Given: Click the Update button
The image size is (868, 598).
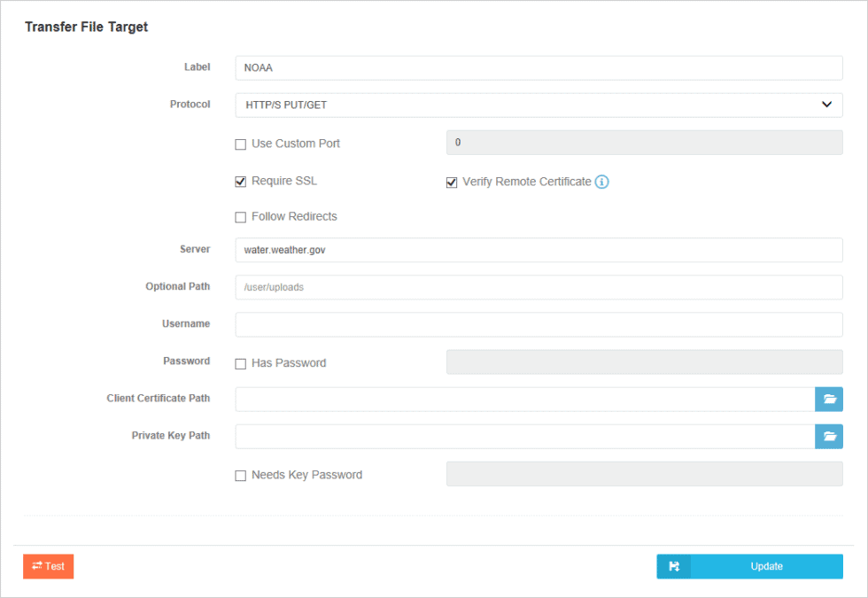Looking at the screenshot, I should click(766, 566).
